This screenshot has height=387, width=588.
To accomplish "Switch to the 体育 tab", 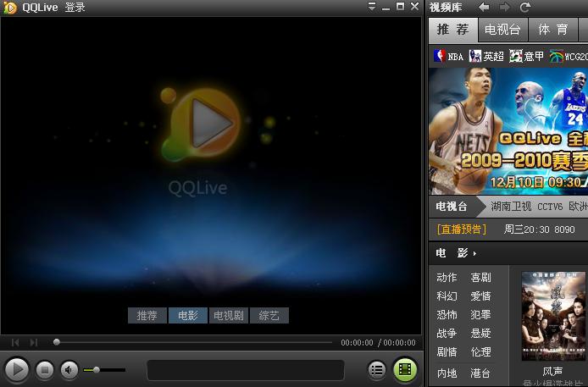I will 552,30.
